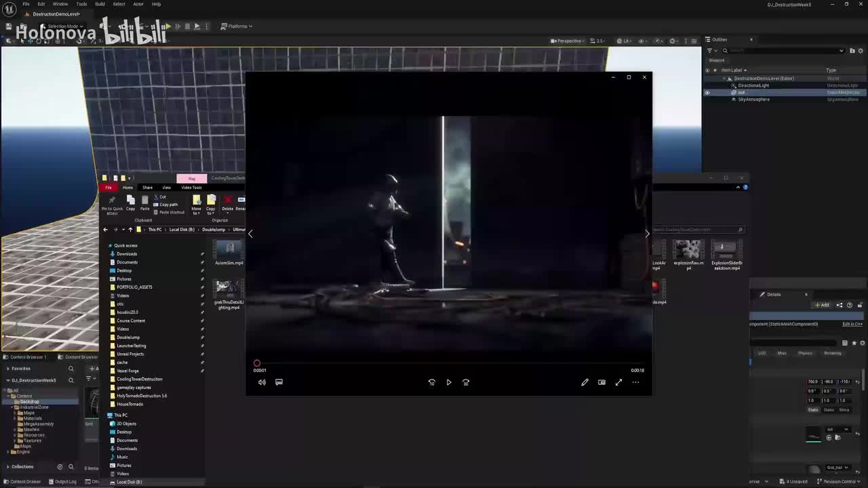Image resolution: width=868 pixels, height=488 pixels.
Task: Open the Unreal Editor Edit menu
Action: [x=41, y=4]
